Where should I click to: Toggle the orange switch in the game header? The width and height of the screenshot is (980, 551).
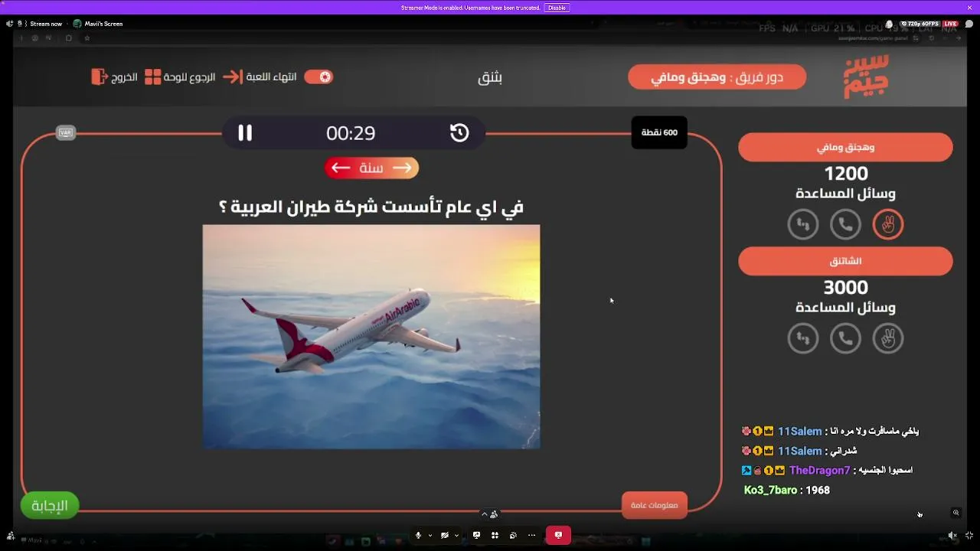click(x=318, y=77)
